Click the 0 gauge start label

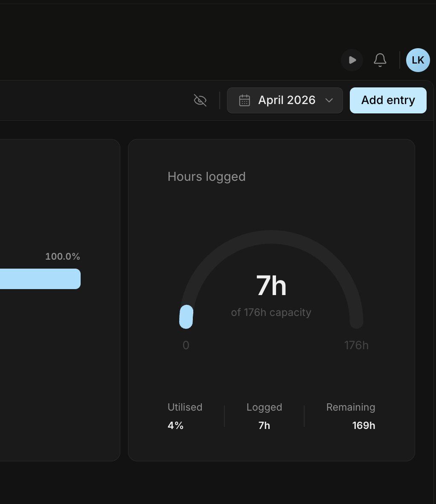coord(186,345)
